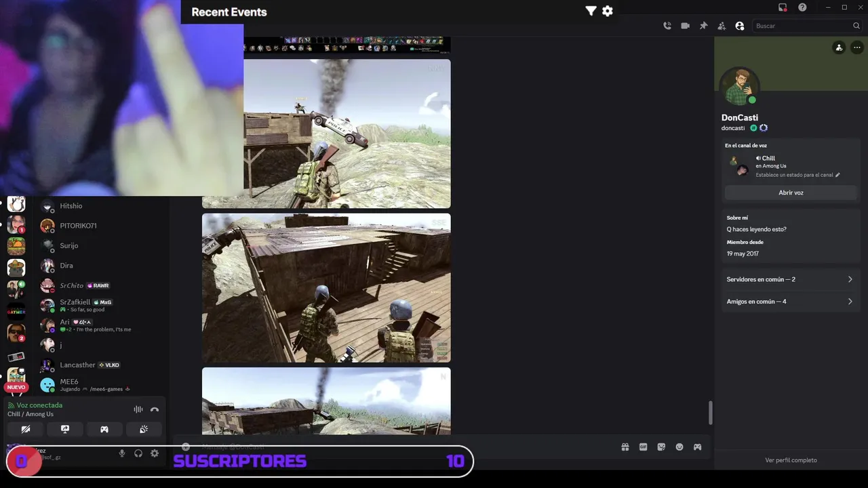Open soundboard button
The image size is (868, 488).
144,429
